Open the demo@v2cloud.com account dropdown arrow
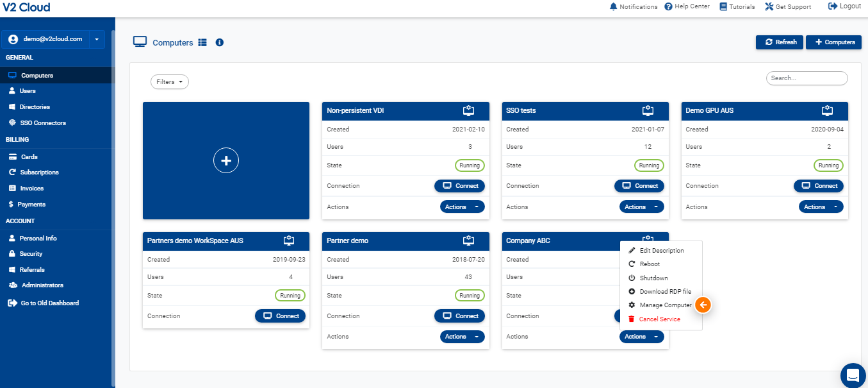Viewport: 868px width, 388px height. coord(97,39)
